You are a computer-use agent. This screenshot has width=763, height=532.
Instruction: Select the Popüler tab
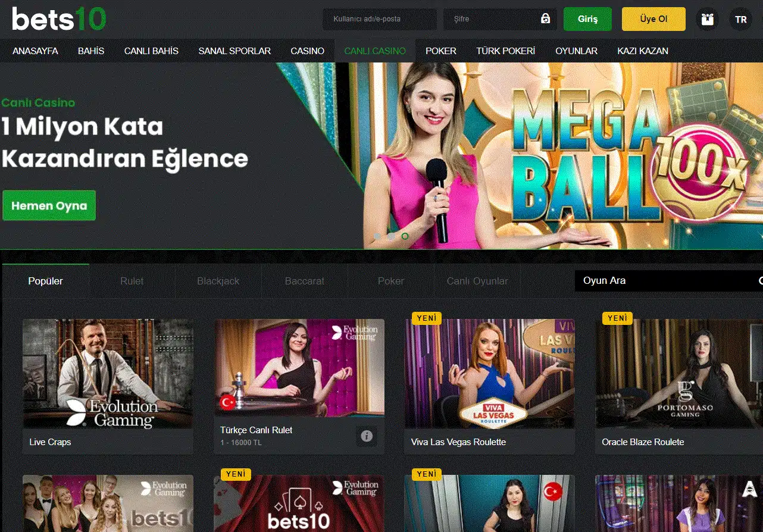tap(46, 281)
